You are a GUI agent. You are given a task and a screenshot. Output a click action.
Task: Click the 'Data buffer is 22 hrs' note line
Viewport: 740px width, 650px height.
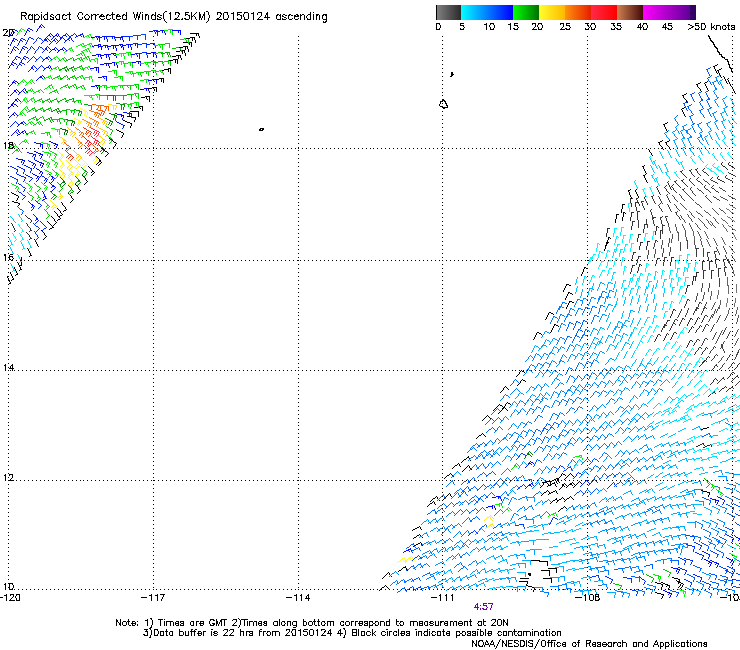click(352, 633)
